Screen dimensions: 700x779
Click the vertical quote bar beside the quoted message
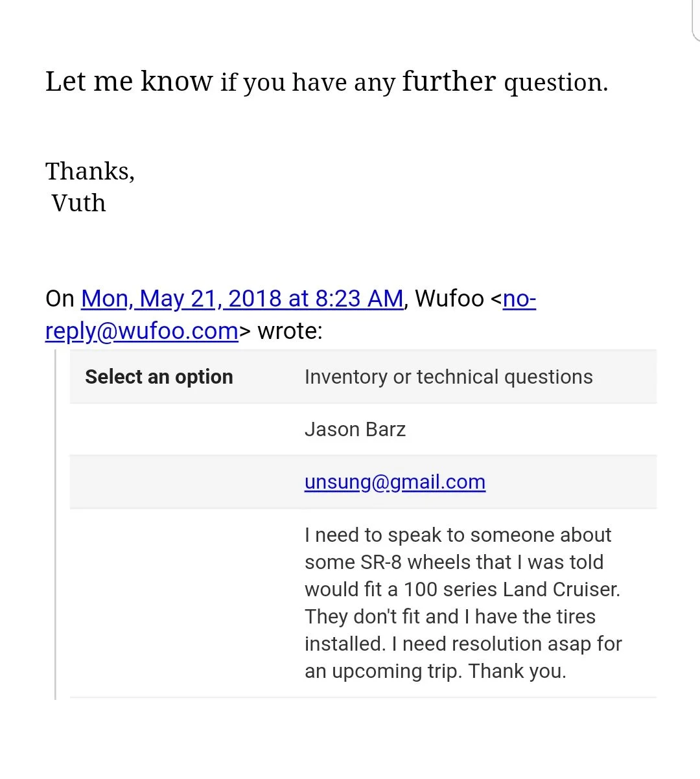click(x=56, y=525)
